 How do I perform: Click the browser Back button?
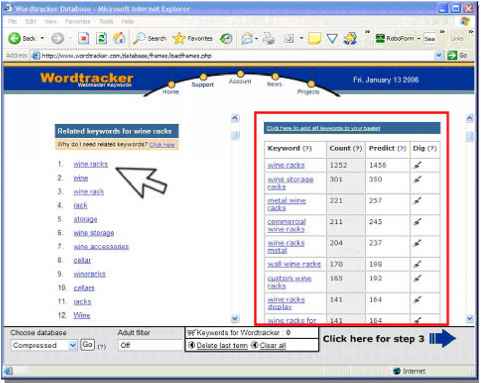21,39
